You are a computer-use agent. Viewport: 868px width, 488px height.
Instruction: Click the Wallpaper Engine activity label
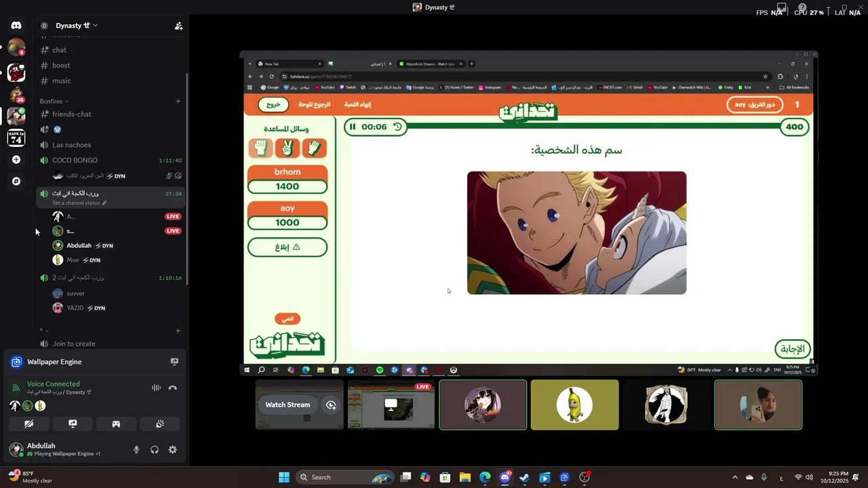coord(54,362)
